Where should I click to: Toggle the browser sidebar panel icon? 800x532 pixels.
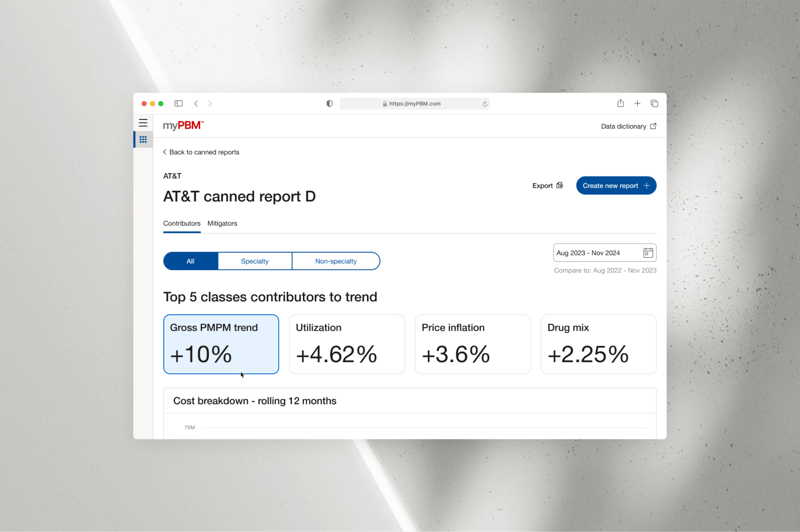[x=178, y=104]
